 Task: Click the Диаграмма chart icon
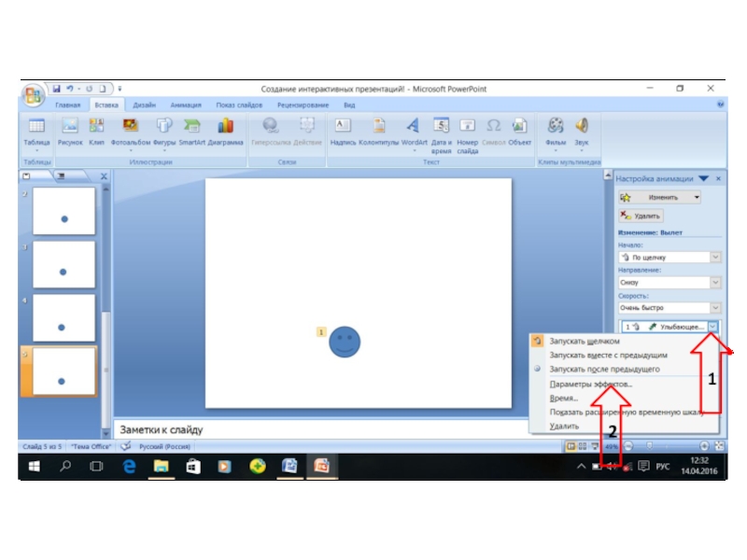click(225, 130)
